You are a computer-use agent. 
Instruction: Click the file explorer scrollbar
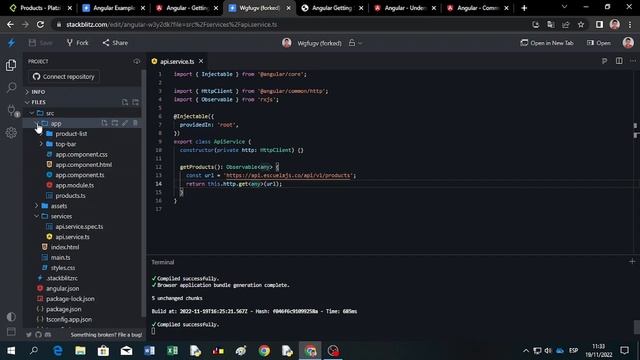(143, 192)
